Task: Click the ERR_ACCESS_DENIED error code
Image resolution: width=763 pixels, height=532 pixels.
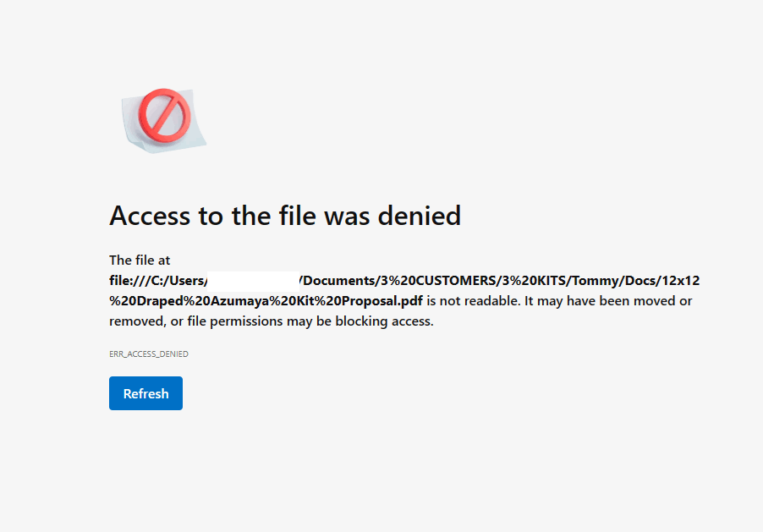Action: point(148,354)
